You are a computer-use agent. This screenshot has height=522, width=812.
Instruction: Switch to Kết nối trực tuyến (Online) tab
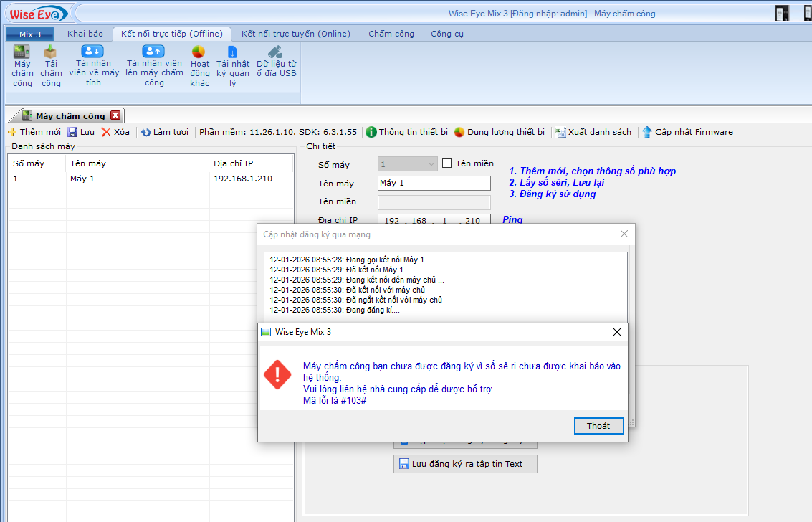[x=295, y=34]
